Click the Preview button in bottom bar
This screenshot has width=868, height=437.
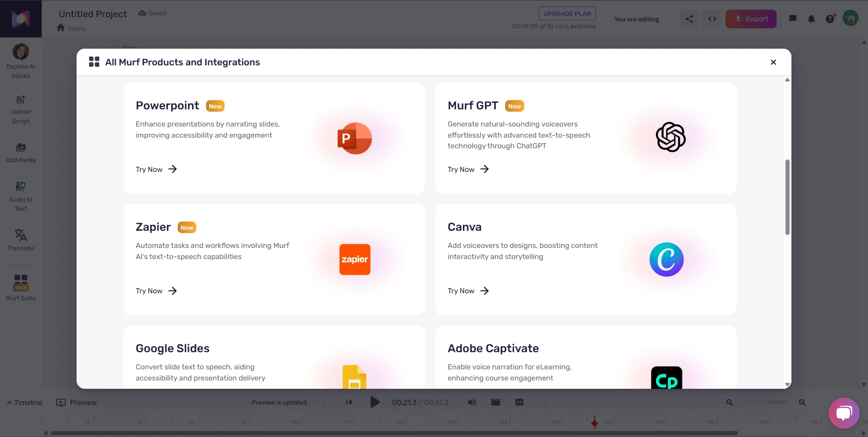(77, 402)
